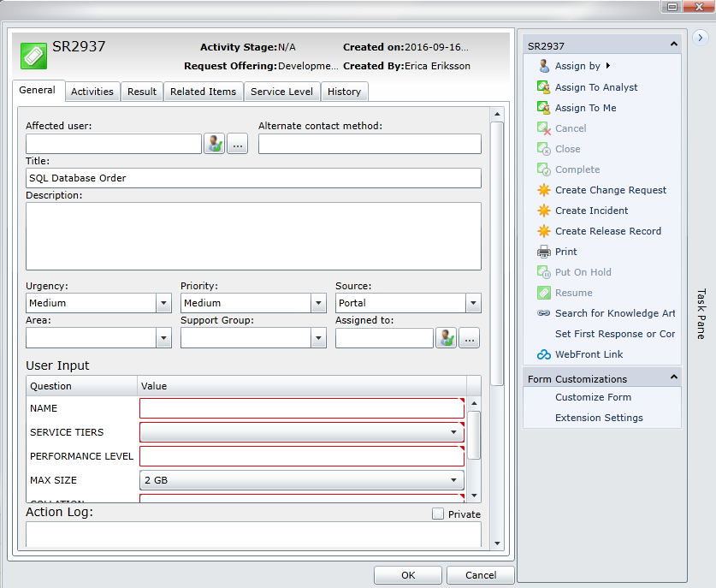The height and width of the screenshot is (588, 716).
Task: Click the Affected user input field
Action: coord(114,144)
